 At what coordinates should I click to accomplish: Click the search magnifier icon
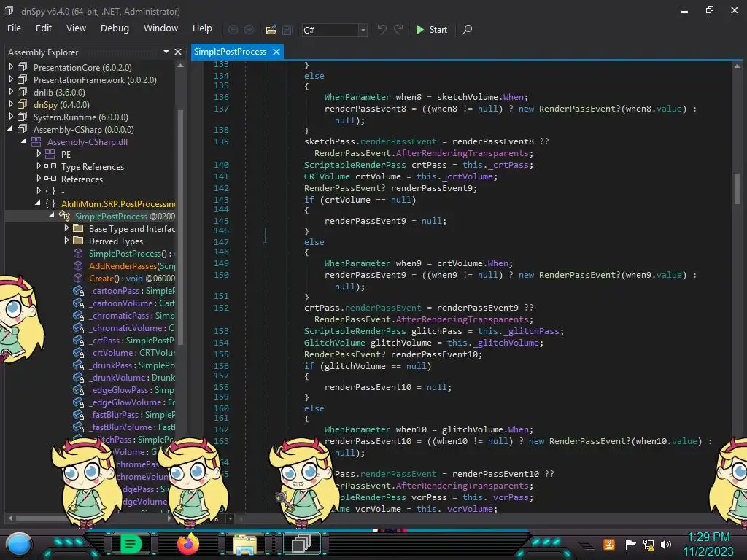point(468,29)
